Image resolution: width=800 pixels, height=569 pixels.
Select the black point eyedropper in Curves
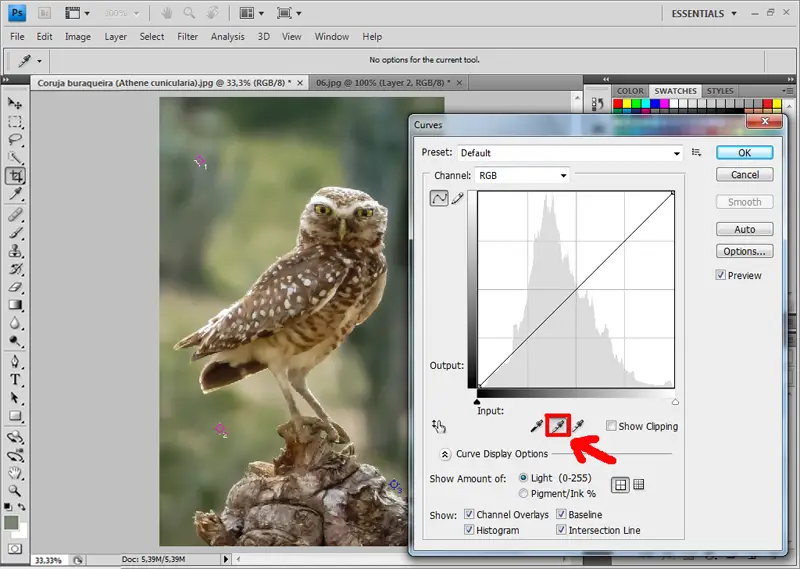click(x=536, y=427)
